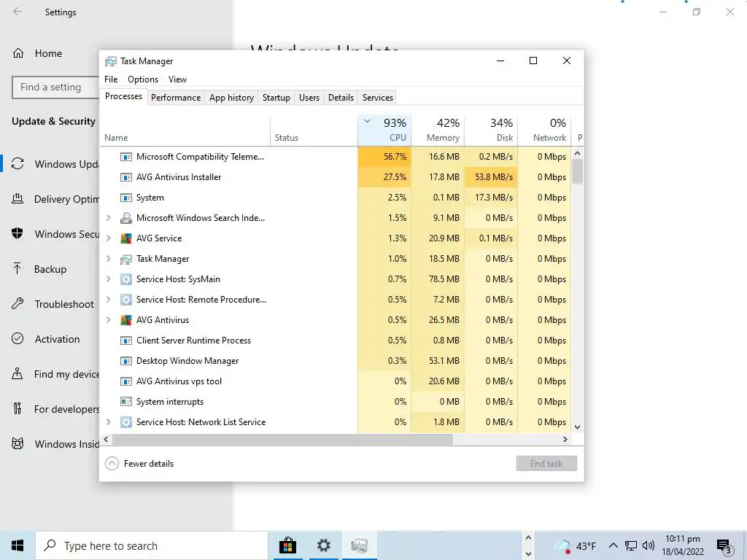Click the volume speaker tray icon
Image resolution: width=747 pixels, height=560 pixels.
[648, 545]
